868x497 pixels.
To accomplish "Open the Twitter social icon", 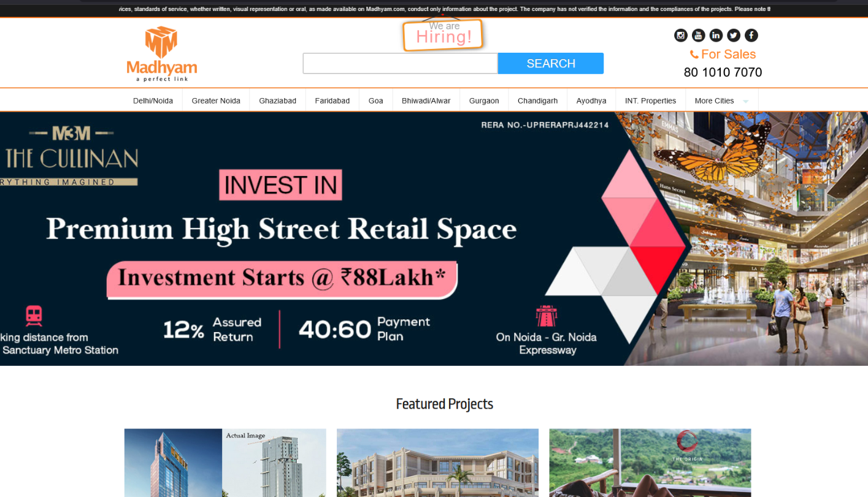I will 734,36.
